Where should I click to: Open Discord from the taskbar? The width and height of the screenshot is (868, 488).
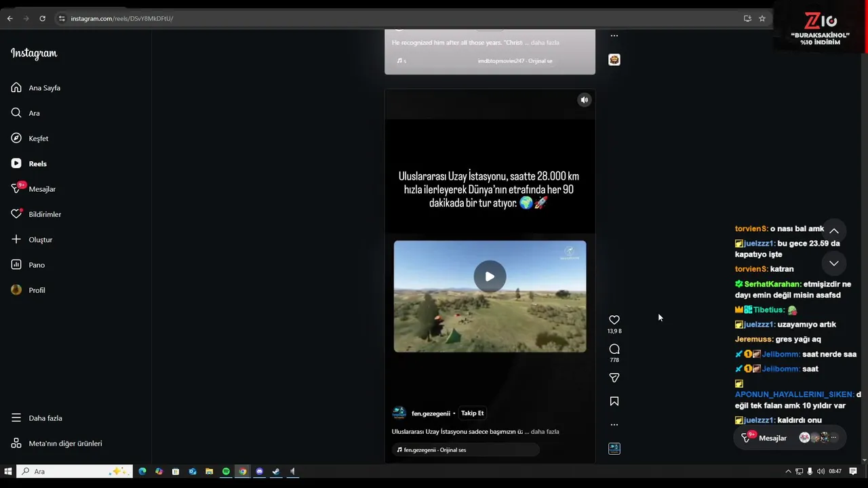click(x=259, y=471)
